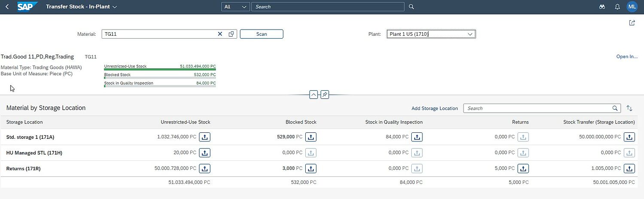Open the binoculars tool icon in header

[602, 7]
